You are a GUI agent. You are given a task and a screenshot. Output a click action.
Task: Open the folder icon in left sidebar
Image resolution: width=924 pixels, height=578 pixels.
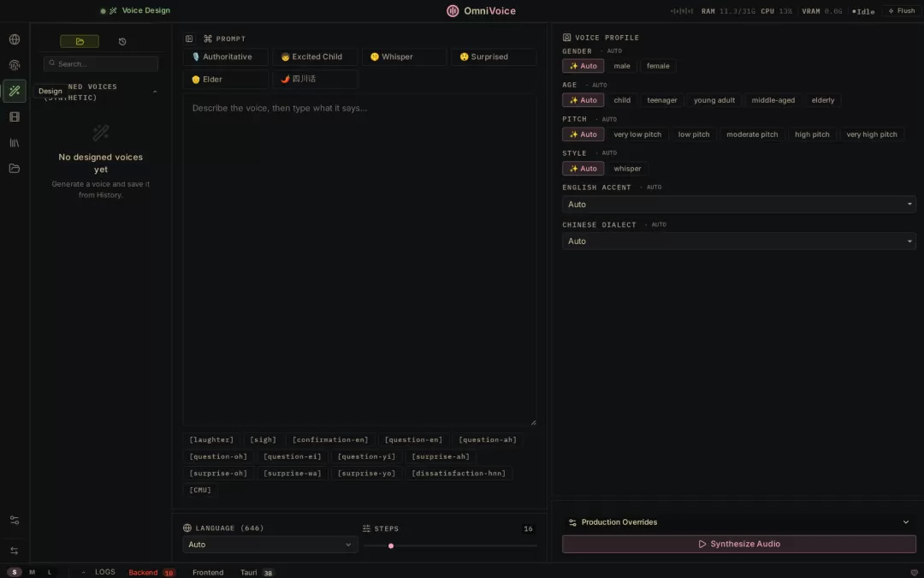click(15, 169)
